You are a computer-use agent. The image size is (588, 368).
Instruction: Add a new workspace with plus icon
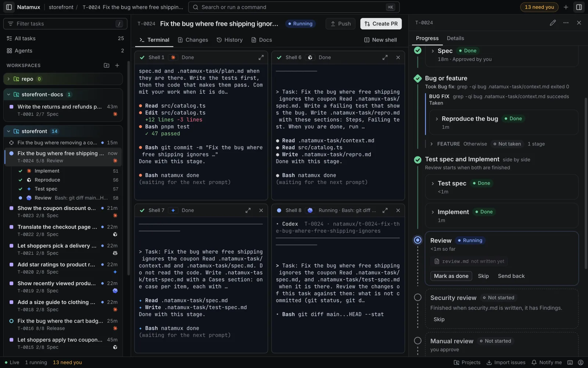point(117,66)
